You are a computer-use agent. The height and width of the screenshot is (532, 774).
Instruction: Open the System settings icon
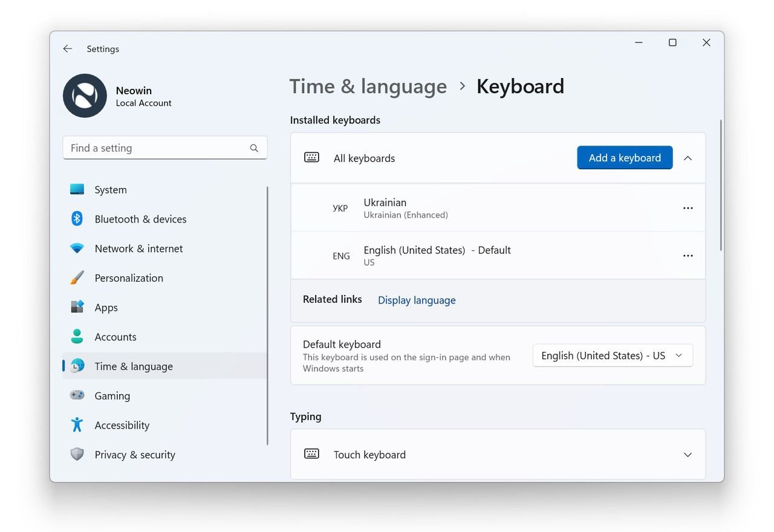coord(77,189)
